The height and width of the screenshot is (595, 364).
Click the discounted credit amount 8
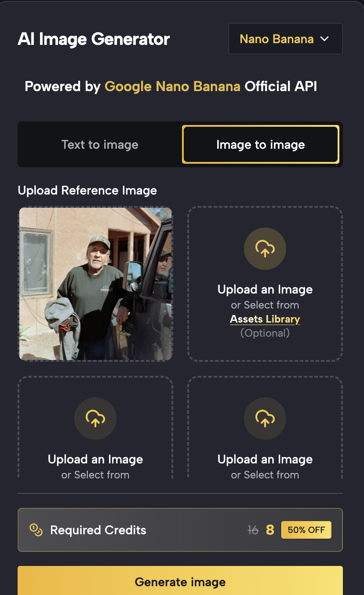click(270, 530)
